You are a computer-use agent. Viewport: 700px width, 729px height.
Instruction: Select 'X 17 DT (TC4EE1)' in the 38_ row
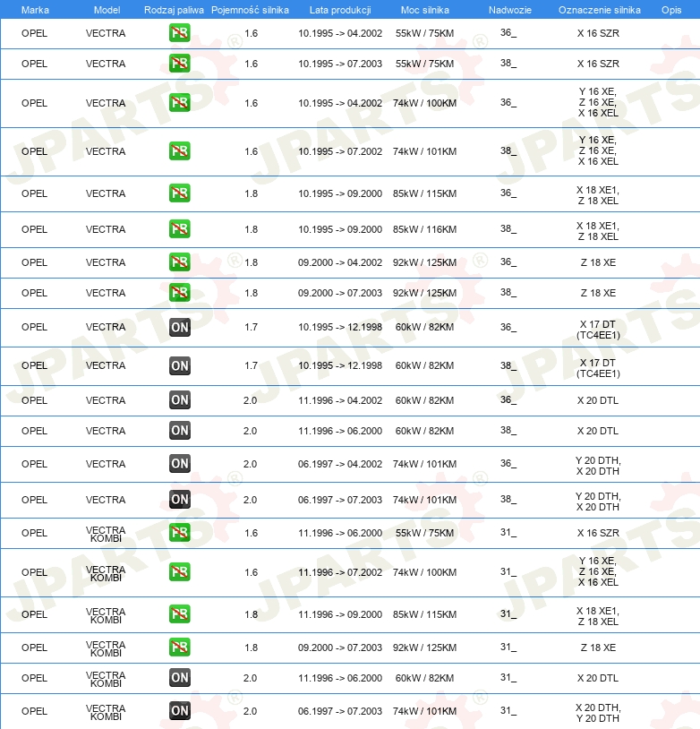tap(598, 368)
